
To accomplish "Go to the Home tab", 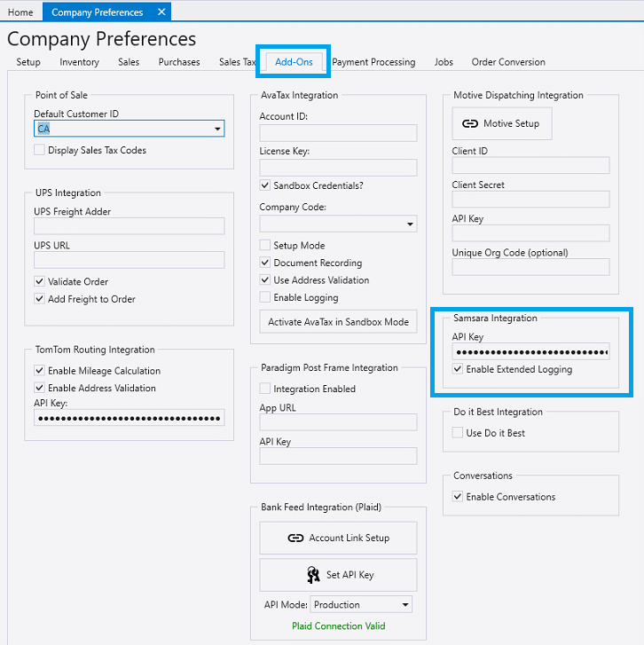I will pyautogui.click(x=20, y=12).
